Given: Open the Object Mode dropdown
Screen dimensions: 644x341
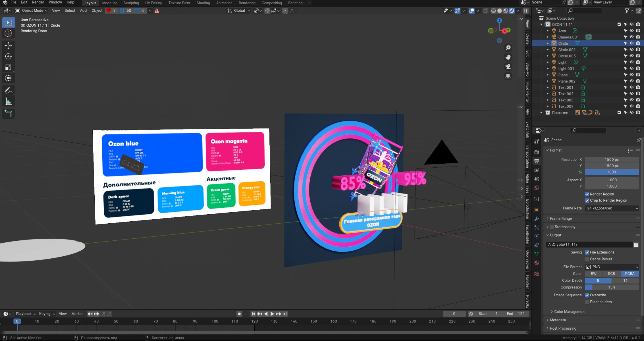Looking at the screenshot, I should [x=31, y=11].
